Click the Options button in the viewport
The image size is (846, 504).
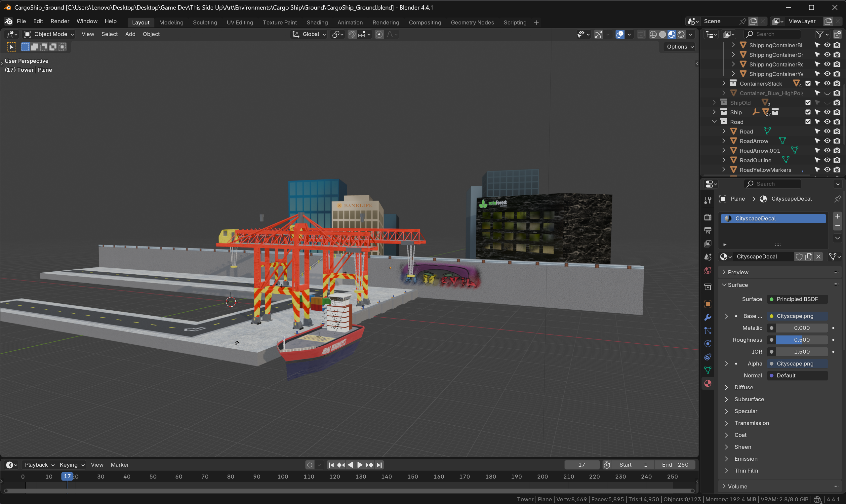point(680,47)
